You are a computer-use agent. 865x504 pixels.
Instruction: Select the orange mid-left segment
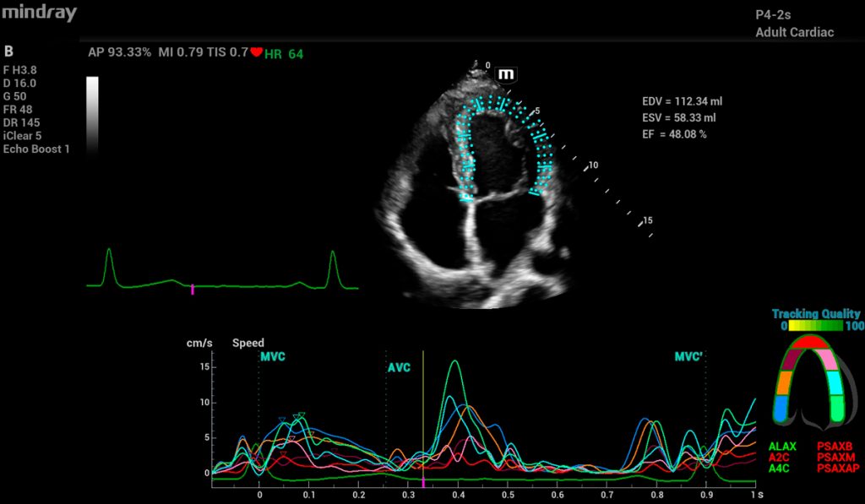coord(781,382)
